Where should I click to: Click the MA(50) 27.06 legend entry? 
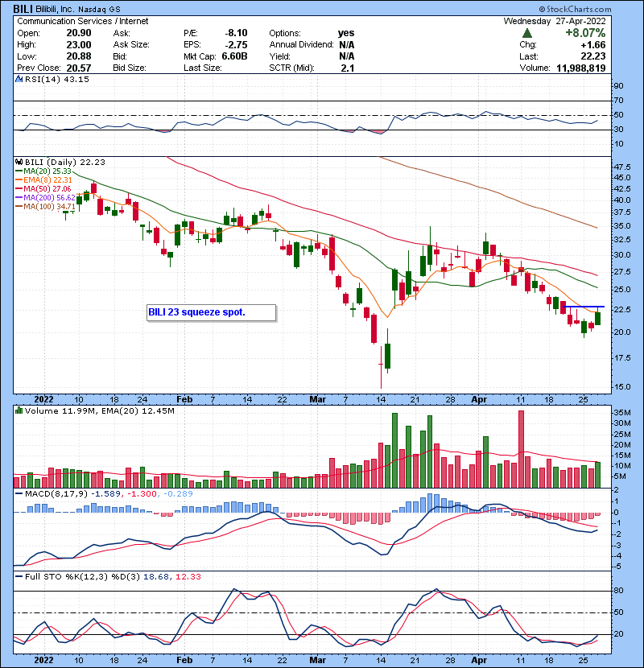[x=44, y=189]
